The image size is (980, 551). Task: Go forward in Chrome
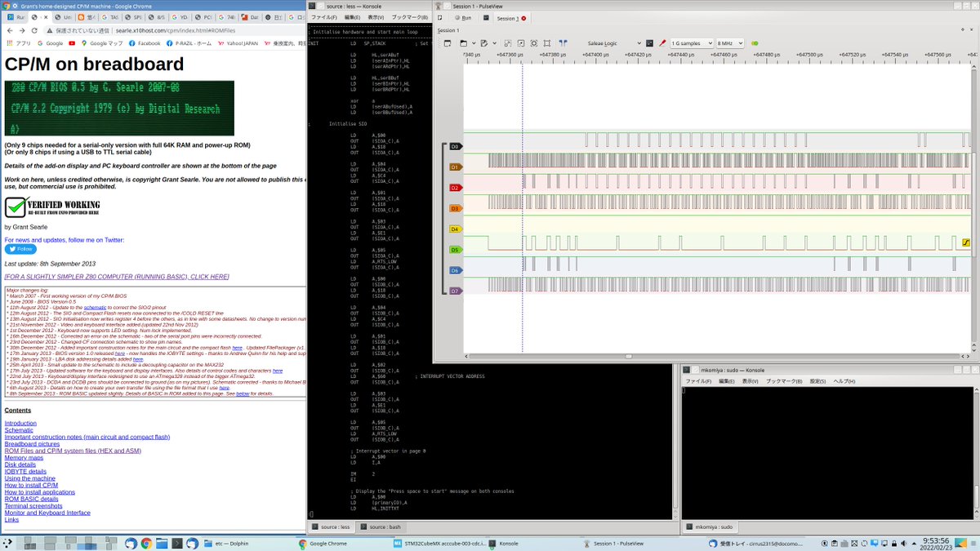point(22,30)
